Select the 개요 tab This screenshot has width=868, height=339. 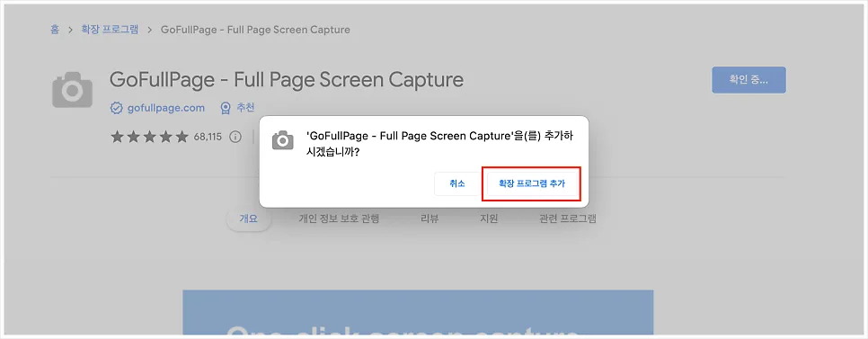coord(249,219)
